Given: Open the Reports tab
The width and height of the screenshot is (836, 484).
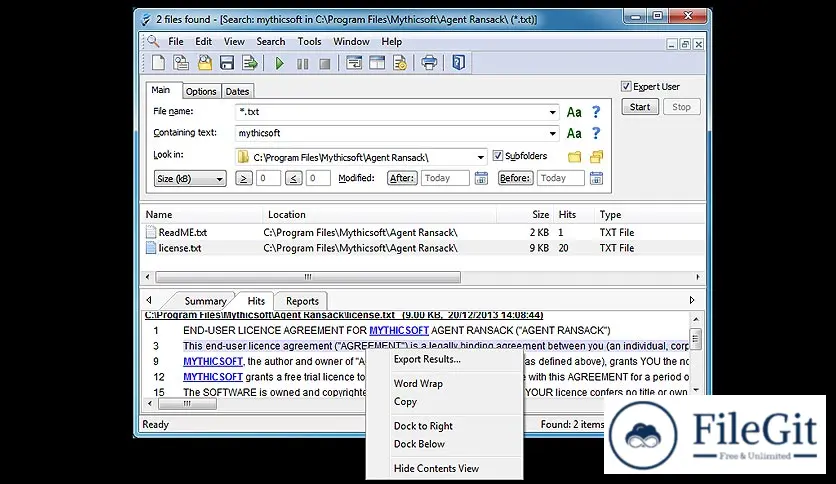Looking at the screenshot, I should pyautogui.click(x=302, y=301).
